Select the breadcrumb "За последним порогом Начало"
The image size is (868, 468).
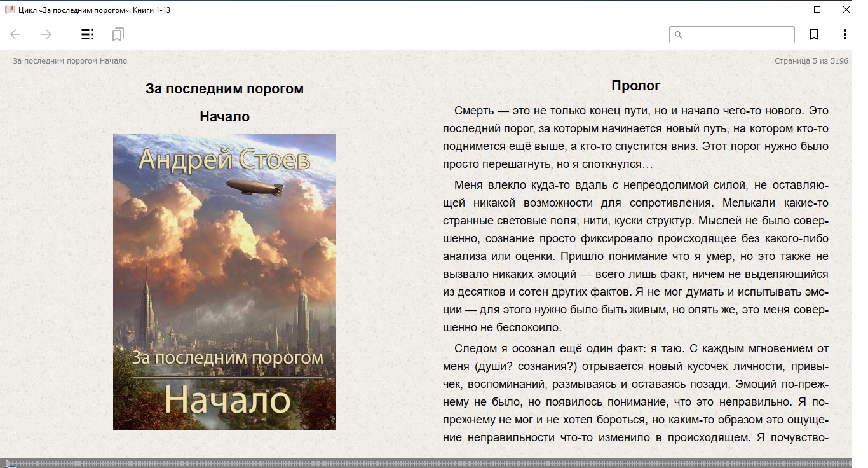[69, 60]
